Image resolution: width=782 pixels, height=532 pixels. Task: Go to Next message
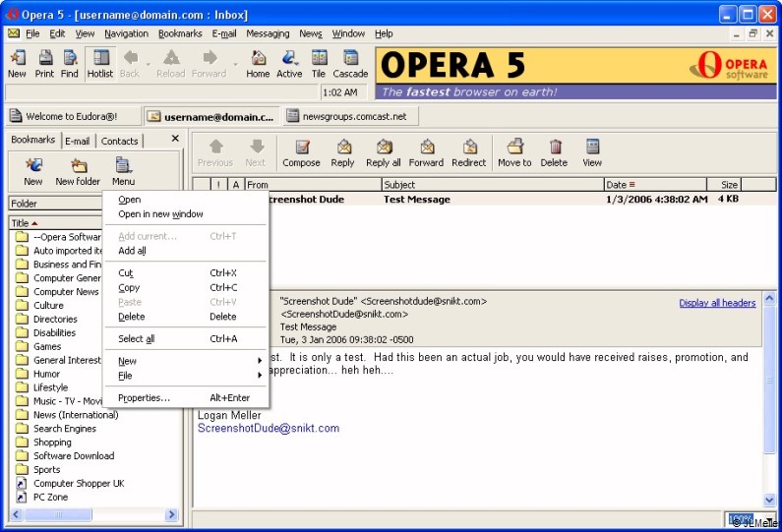[256, 153]
